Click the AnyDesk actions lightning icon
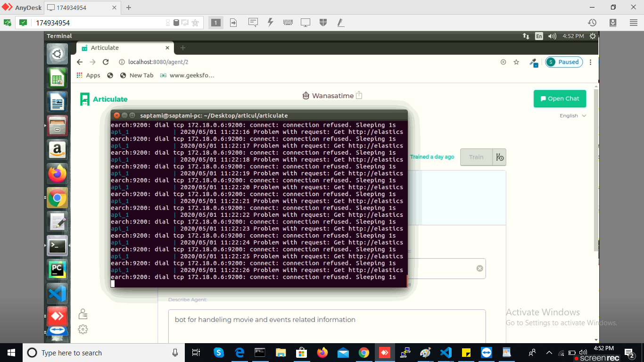Viewport: 644px width, 362px height. 270,23
